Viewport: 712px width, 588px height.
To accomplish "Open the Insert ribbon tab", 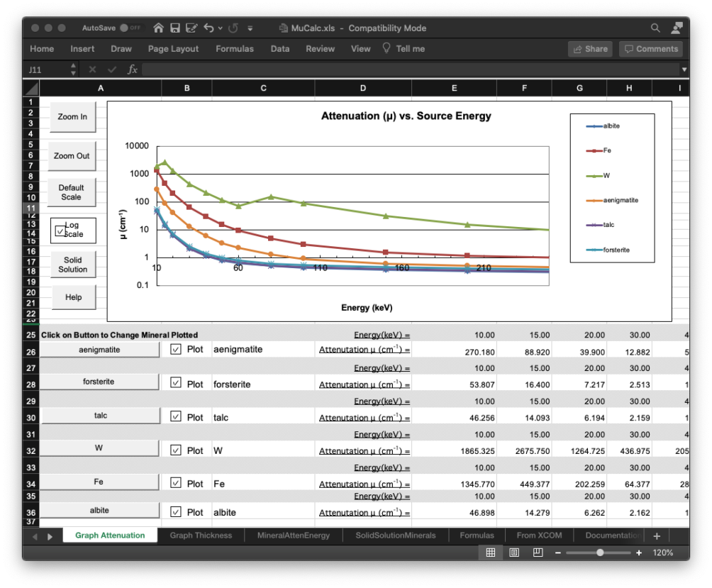I will coord(82,48).
